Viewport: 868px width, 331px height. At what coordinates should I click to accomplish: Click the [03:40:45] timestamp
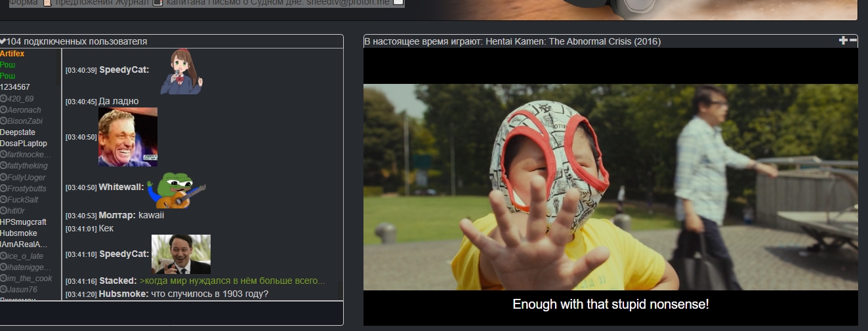click(x=81, y=102)
